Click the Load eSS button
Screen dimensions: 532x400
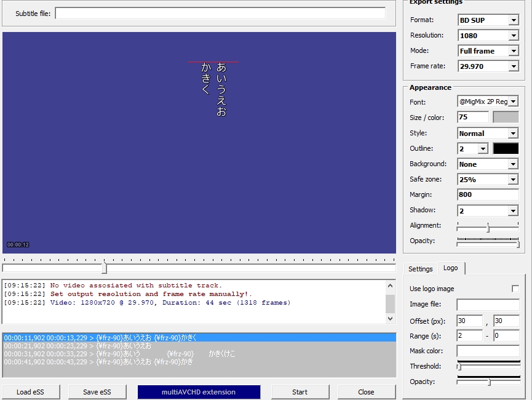(31, 392)
